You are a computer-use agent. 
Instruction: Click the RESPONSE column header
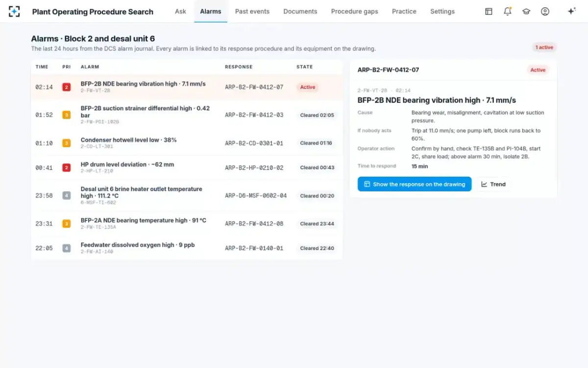[239, 67]
